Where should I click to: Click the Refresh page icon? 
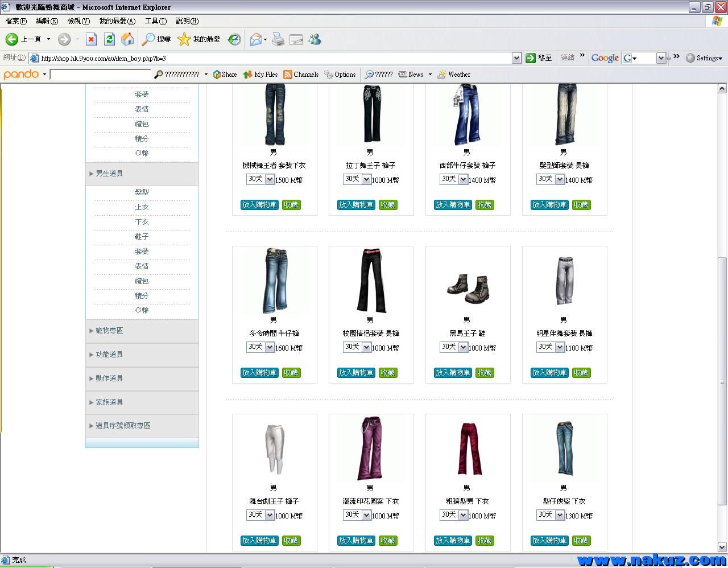click(x=109, y=39)
